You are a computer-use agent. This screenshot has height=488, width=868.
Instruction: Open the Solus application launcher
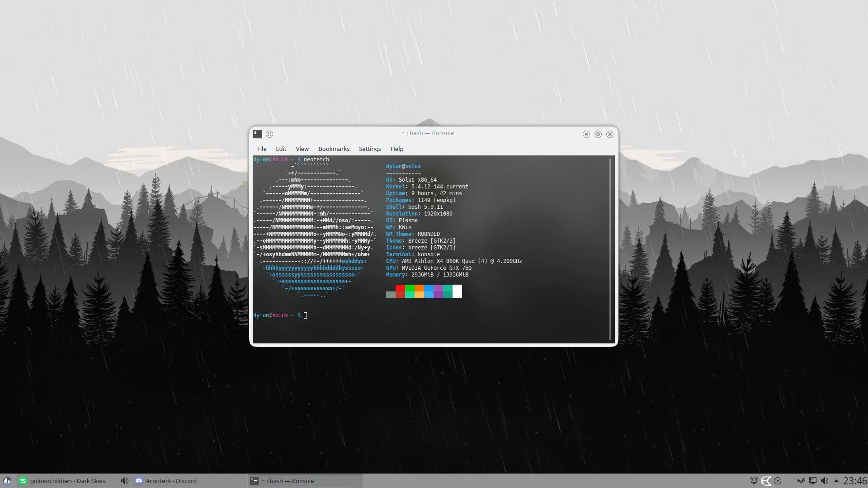point(7,481)
